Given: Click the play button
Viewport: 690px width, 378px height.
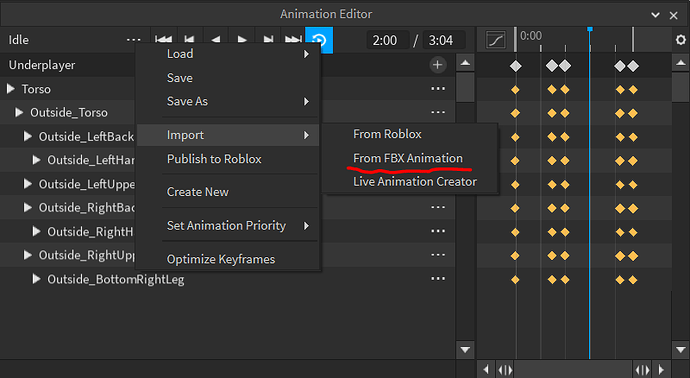Looking at the screenshot, I should coord(242,40).
